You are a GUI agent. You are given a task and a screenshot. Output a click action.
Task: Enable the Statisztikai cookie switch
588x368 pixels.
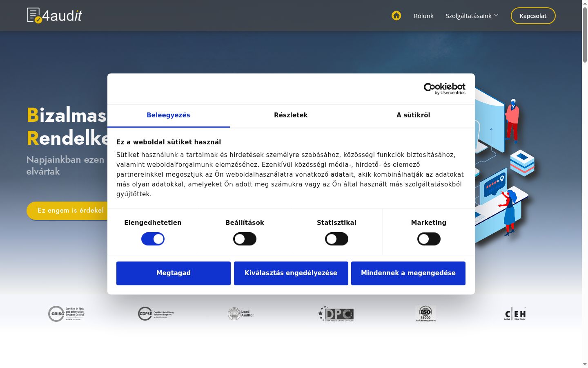336,239
